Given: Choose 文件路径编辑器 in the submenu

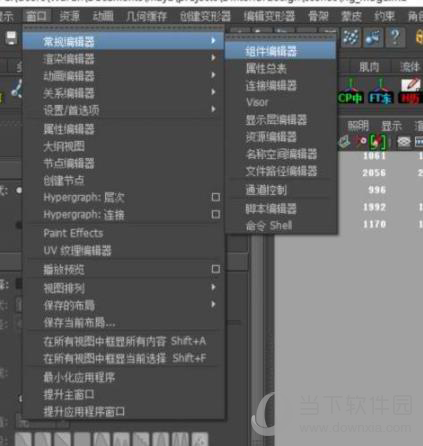Looking at the screenshot, I should pos(280,171).
